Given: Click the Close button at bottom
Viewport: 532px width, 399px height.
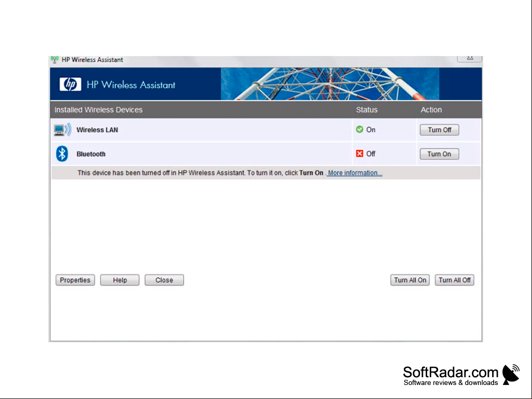Looking at the screenshot, I should pyautogui.click(x=164, y=280).
